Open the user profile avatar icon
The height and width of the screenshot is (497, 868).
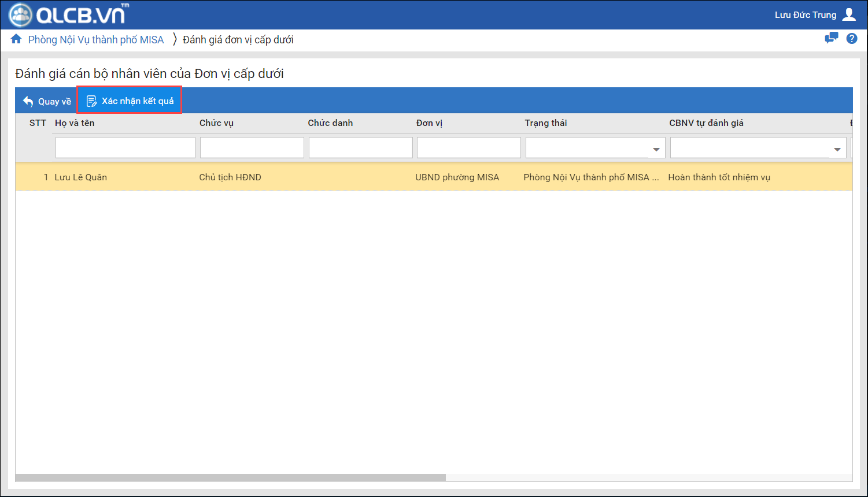[x=849, y=15]
